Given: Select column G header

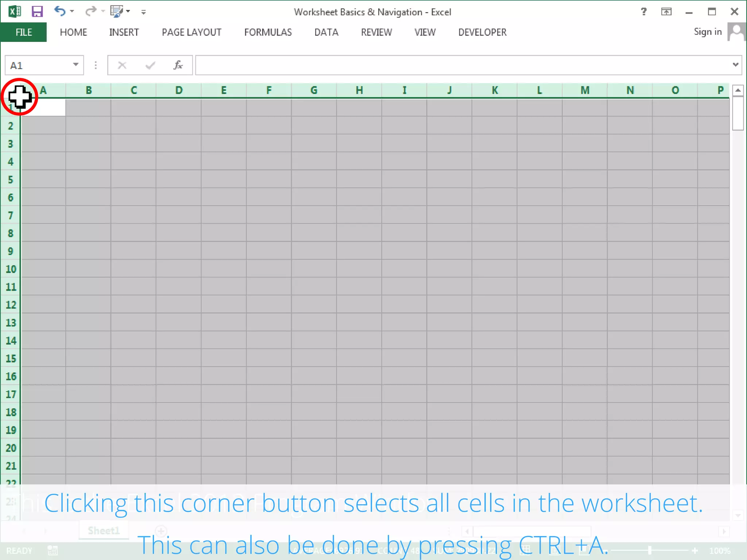Looking at the screenshot, I should click(x=314, y=90).
